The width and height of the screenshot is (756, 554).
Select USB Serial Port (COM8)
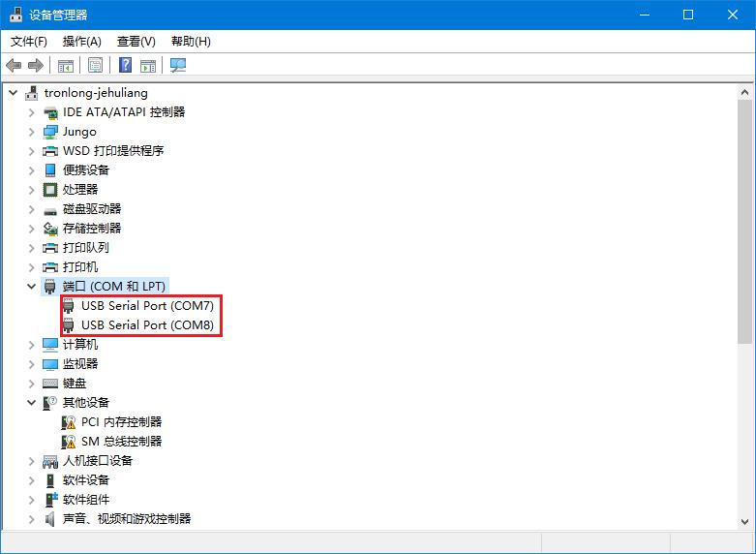pyautogui.click(x=147, y=325)
